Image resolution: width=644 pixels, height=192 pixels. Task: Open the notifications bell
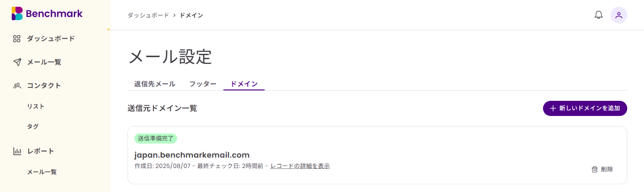[x=599, y=15]
